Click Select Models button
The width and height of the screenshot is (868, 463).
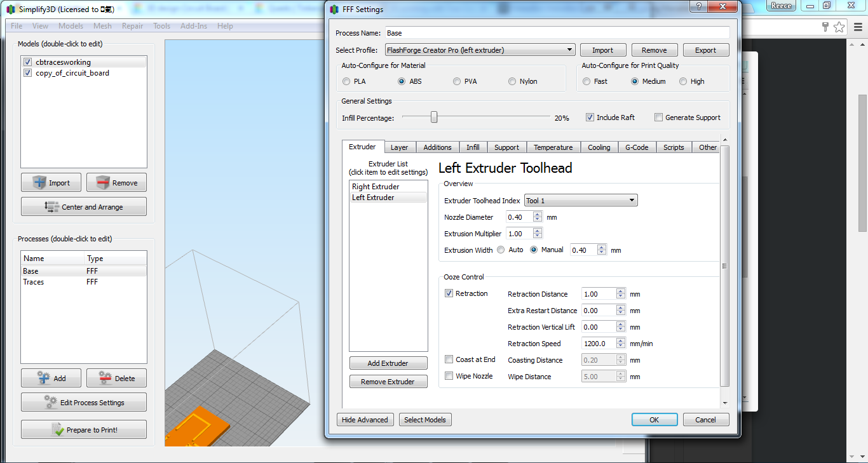coord(425,420)
